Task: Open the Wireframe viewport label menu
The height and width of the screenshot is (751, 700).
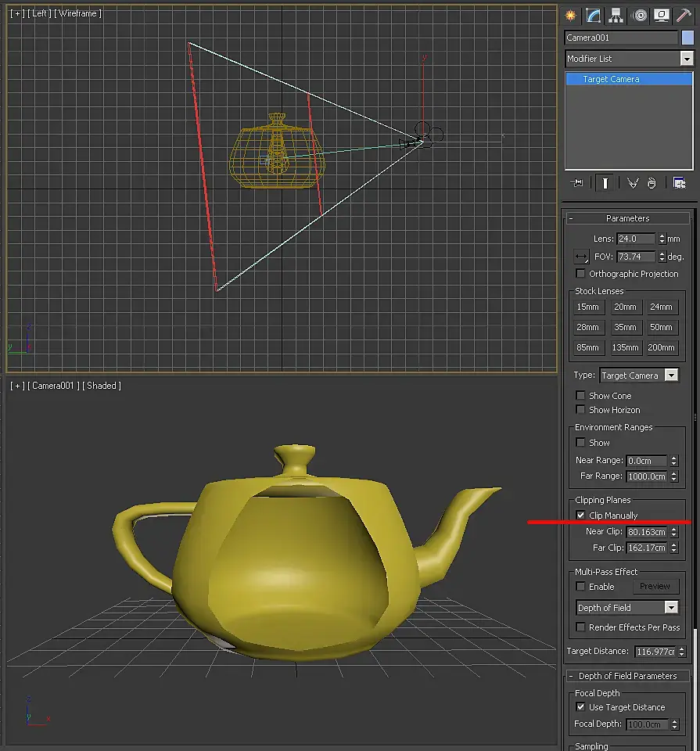Action: pyautogui.click(x=77, y=13)
